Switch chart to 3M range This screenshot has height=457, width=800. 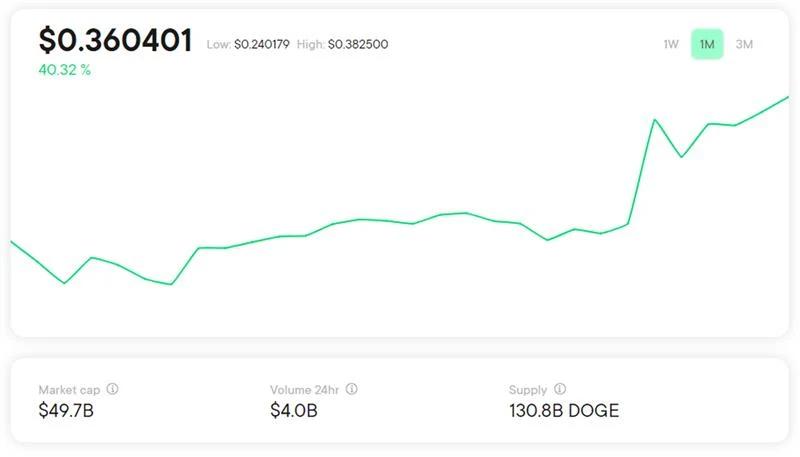tap(744, 44)
